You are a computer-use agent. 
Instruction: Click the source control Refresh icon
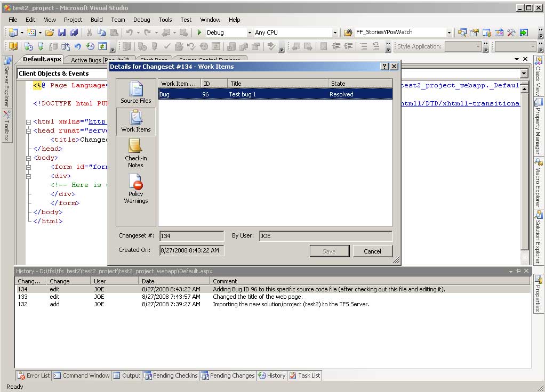102,46
